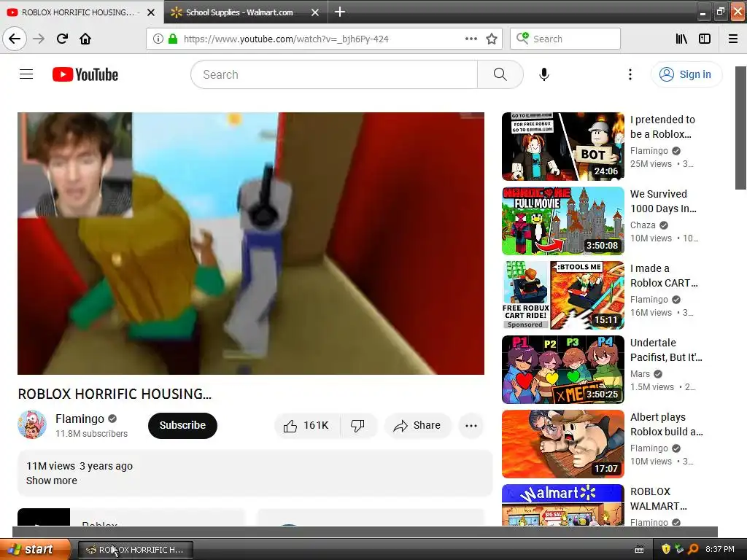The width and height of the screenshot is (747, 560).
Task: Click the browser forward arrow
Action: pos(39,39)
